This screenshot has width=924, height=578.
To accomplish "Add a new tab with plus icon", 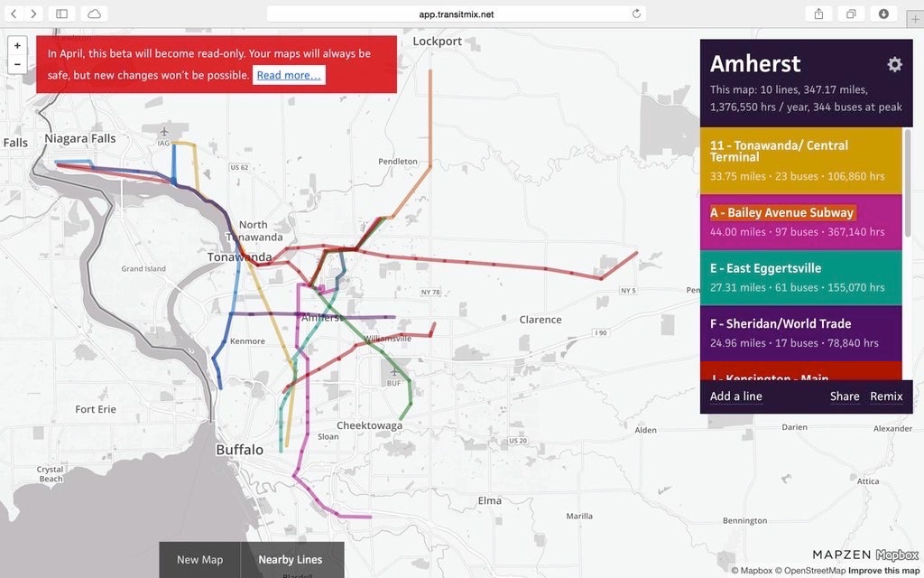I will point(915,19).
